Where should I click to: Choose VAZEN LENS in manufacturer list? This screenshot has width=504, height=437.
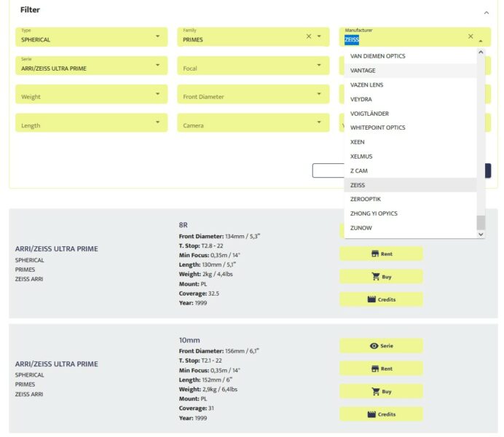[x=410, y=84]
